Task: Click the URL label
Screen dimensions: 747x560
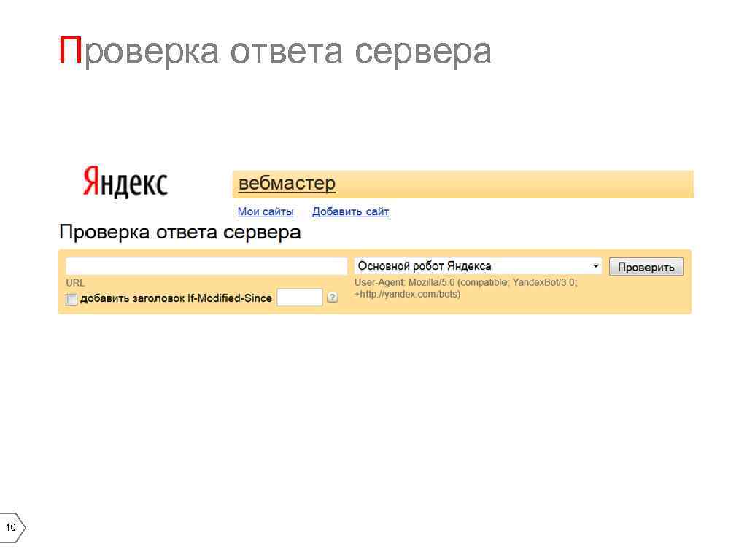Action: click(75, 283)
